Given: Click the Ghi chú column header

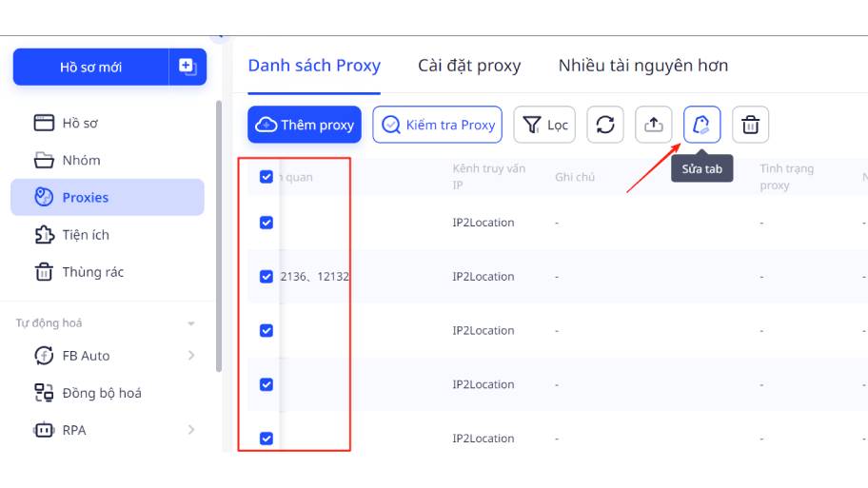Looking at the screenshot, I should (575, 177).
